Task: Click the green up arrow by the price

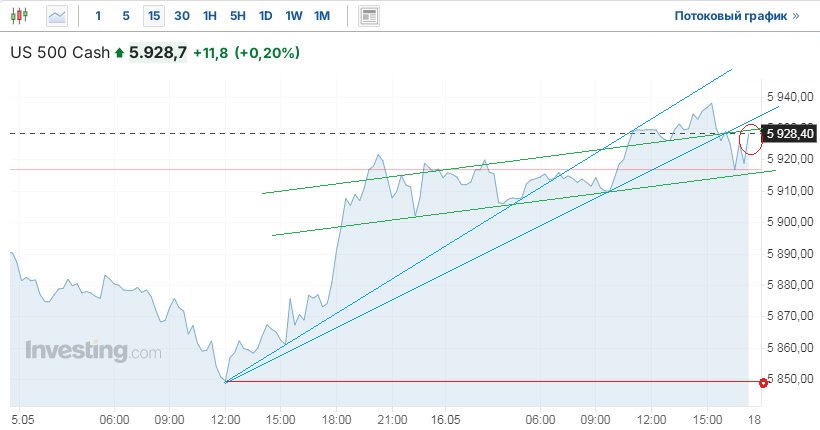Action: coord(120,52)
